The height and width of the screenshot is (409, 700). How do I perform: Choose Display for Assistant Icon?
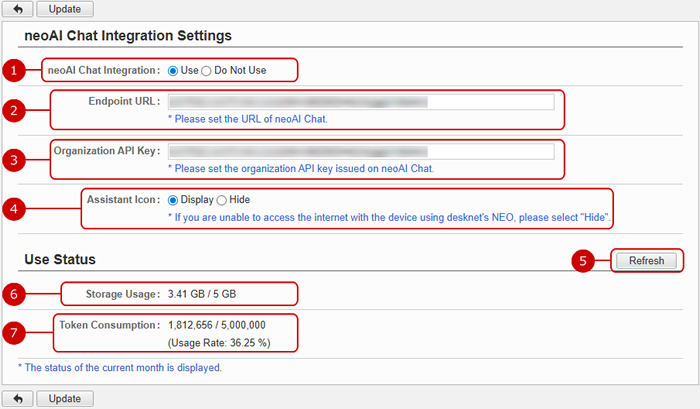(173, 200)
